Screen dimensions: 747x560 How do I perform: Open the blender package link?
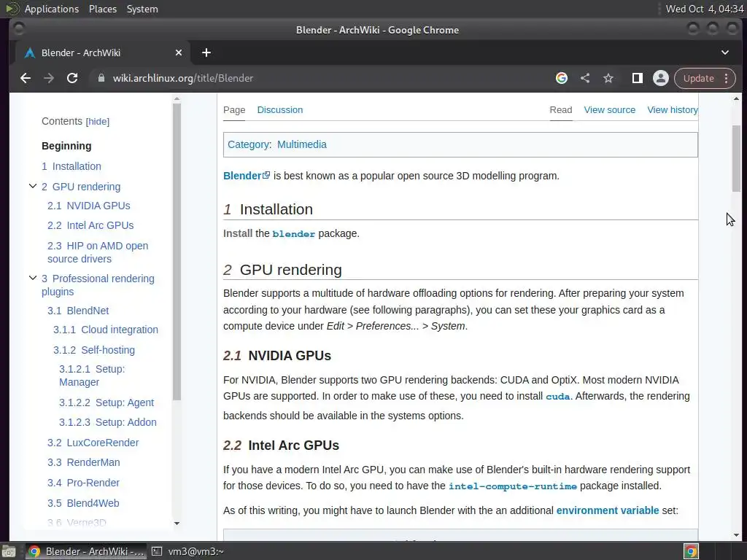pyautogui.click(x=293, y=234)
